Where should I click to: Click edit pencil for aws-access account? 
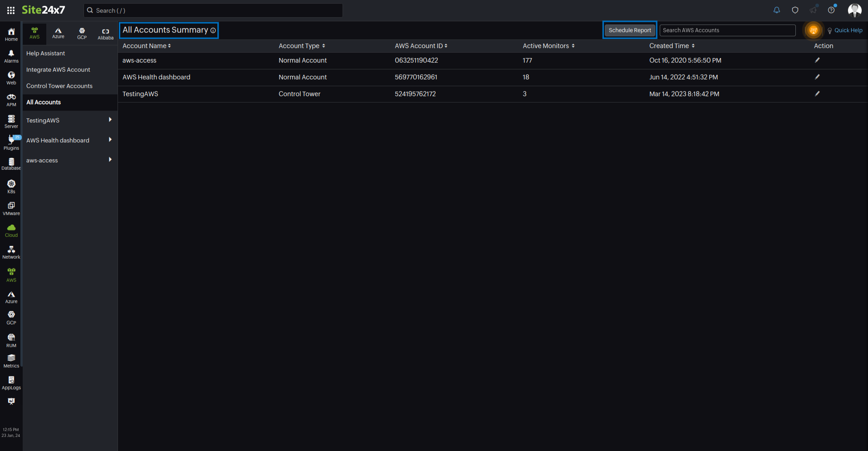tap(817, 60)
